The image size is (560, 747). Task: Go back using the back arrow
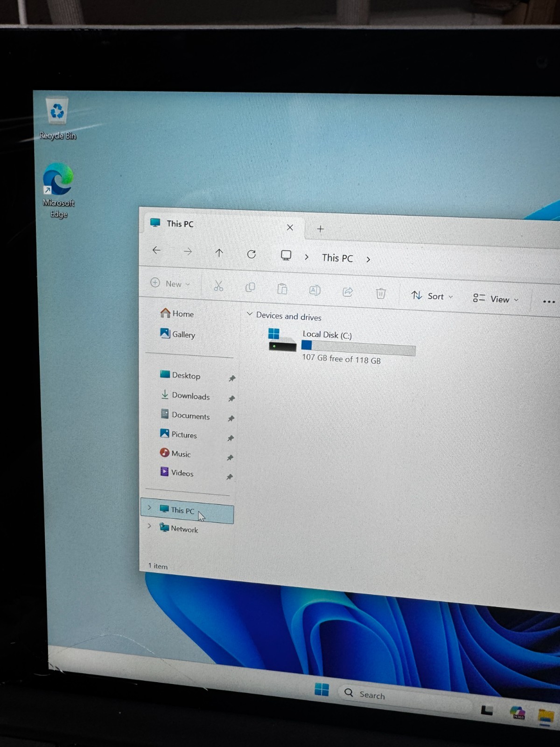pyautogui.click(x=157, y=250)
